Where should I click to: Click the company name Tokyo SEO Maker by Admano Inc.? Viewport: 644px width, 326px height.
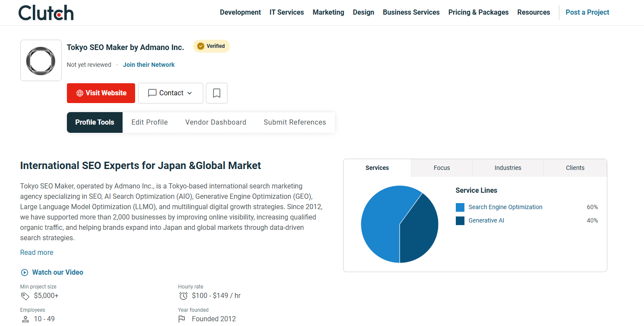point(126,47)
